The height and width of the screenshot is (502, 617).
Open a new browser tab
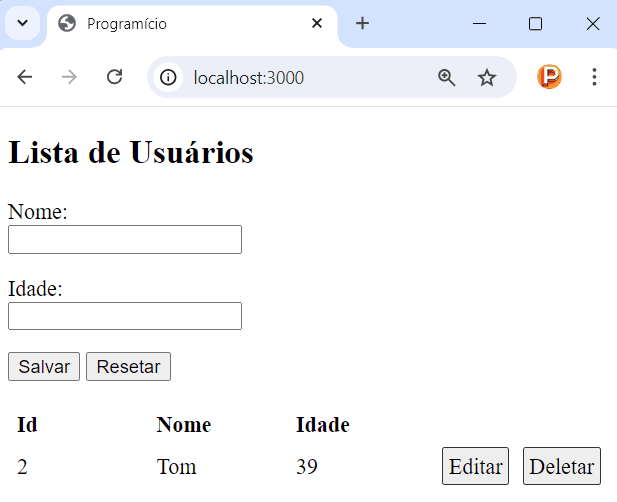coord(362,23)
